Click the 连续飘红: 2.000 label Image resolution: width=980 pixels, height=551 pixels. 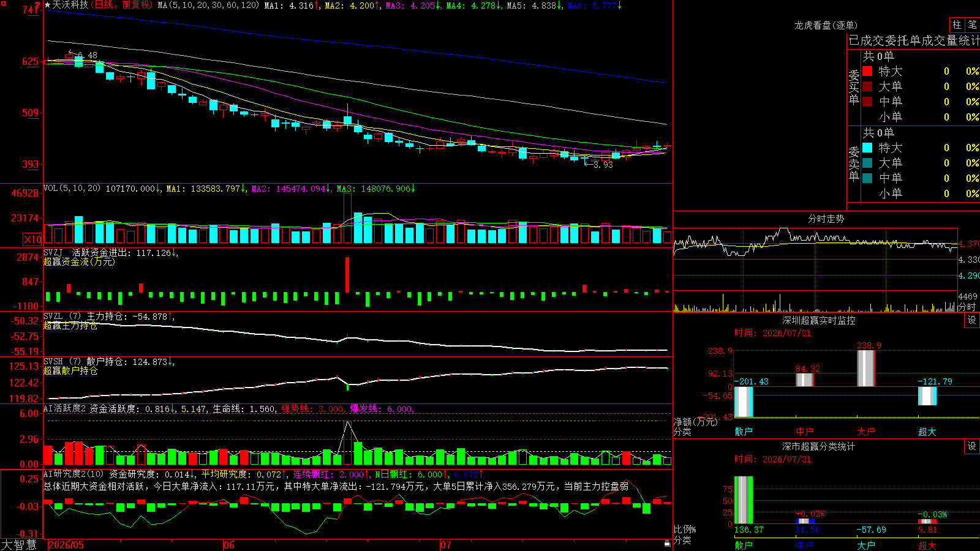pos(331,474)
